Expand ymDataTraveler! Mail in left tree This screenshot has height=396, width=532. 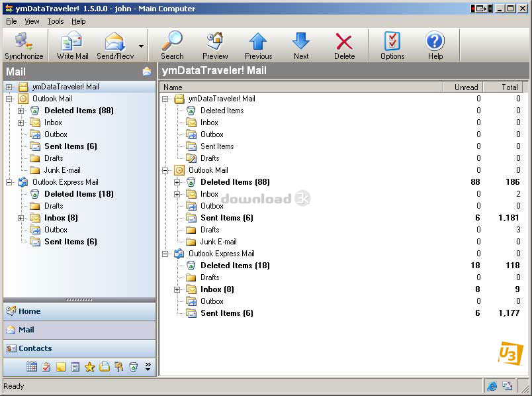pyautogui.click(x=9, y=87)
